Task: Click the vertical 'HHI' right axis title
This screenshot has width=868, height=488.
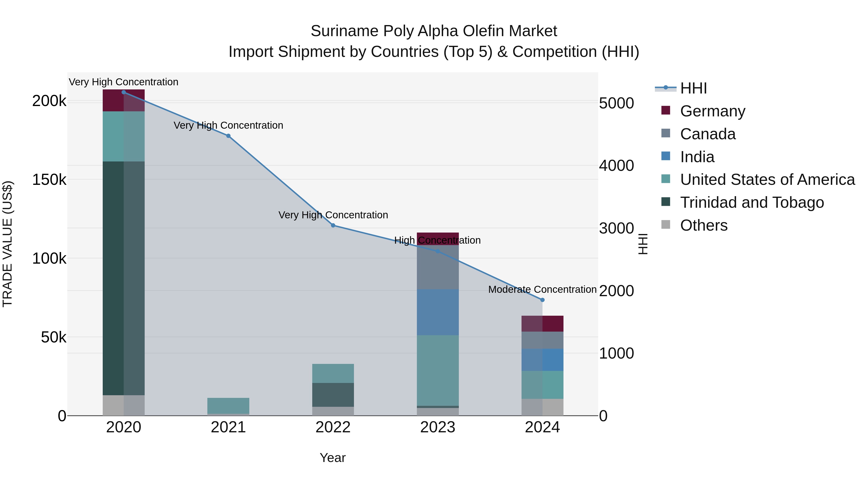Action: pyautogui.click(x=643, y=244)
